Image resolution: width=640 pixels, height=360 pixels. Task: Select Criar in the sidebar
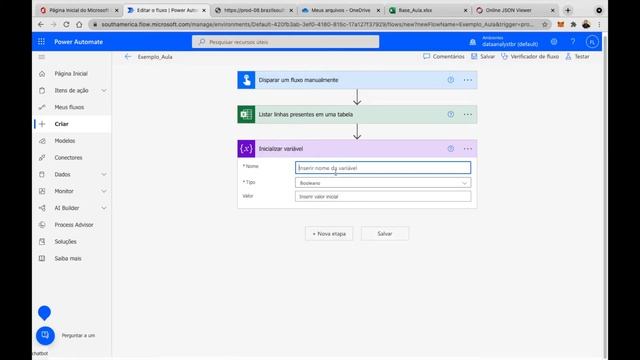(x=71, y=124)
